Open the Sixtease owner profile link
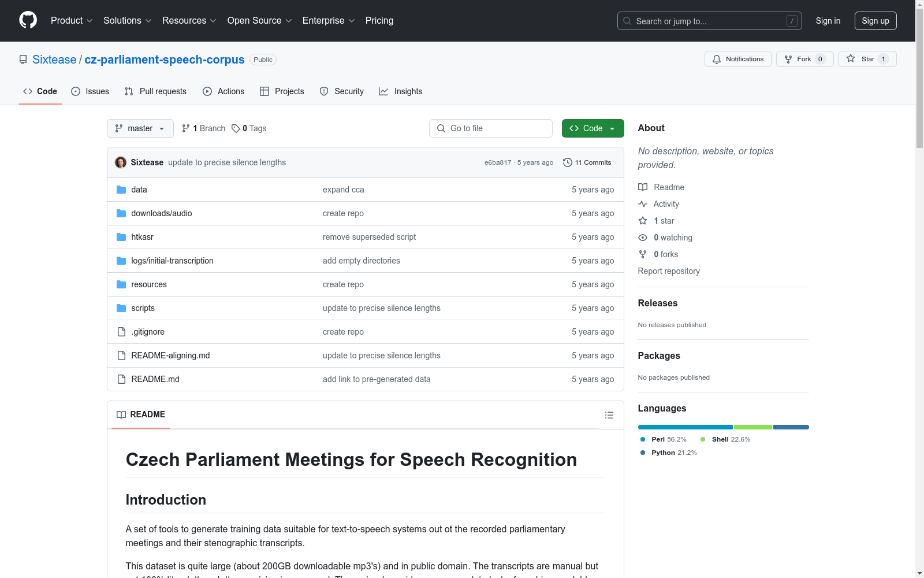924x578 pixels. (x=54, y=60)
